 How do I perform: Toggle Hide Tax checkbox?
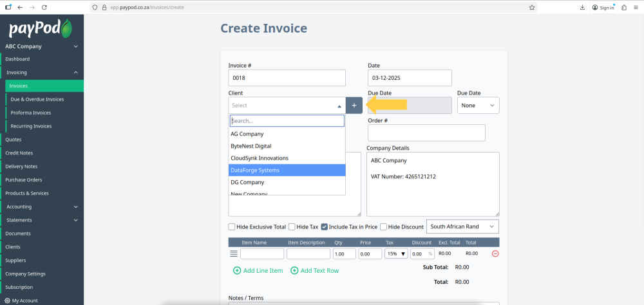[292, 226]
